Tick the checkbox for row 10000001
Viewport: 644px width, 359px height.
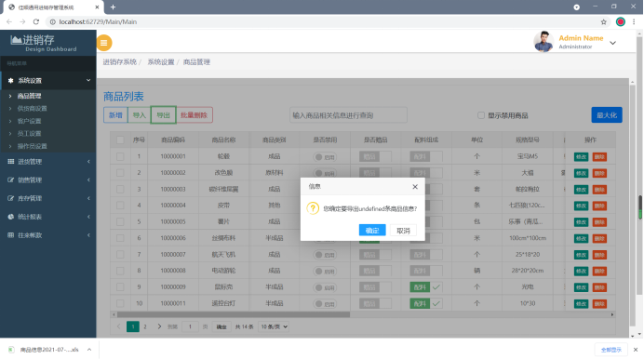(x=120, y=156)
